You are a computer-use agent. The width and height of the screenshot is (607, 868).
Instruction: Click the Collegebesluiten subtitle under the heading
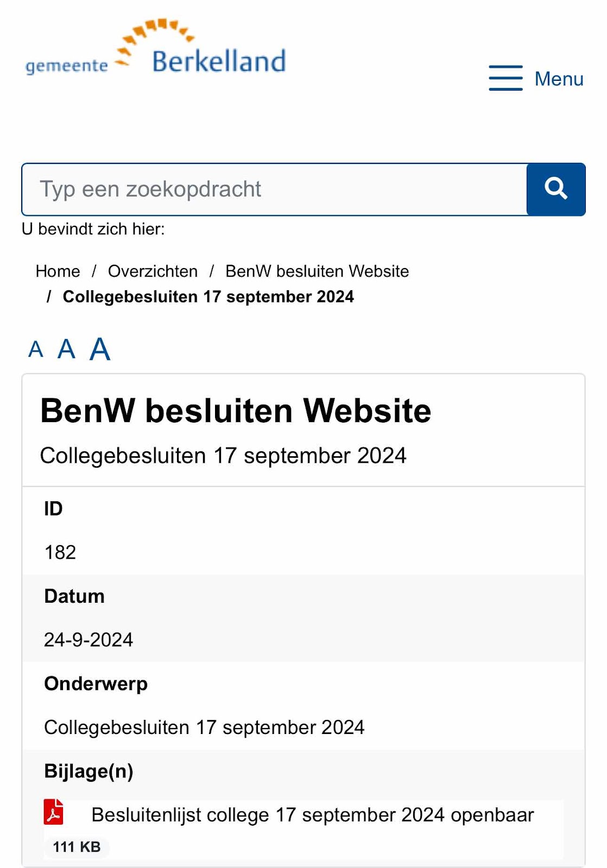click(x=223, y=456)
